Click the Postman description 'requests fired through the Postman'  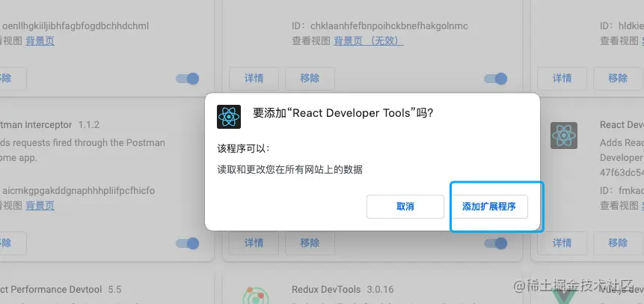pos(90,143)
